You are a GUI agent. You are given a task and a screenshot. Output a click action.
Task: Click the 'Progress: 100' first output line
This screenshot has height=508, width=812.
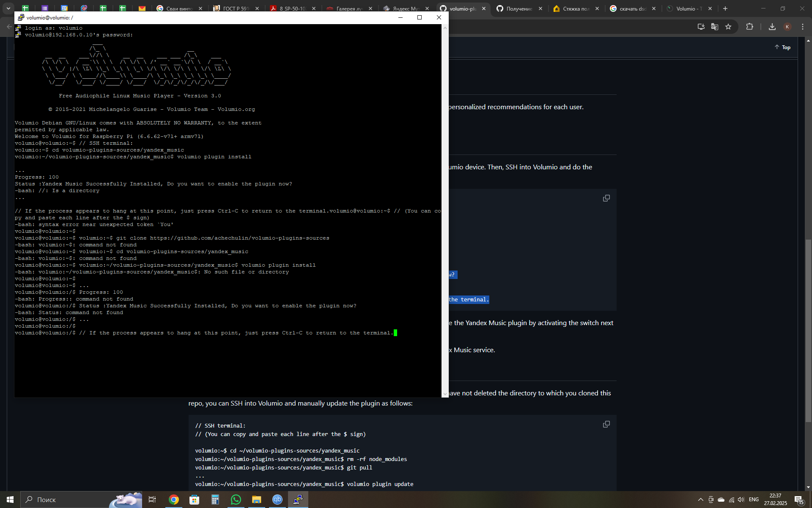click(x=37, y=177)
